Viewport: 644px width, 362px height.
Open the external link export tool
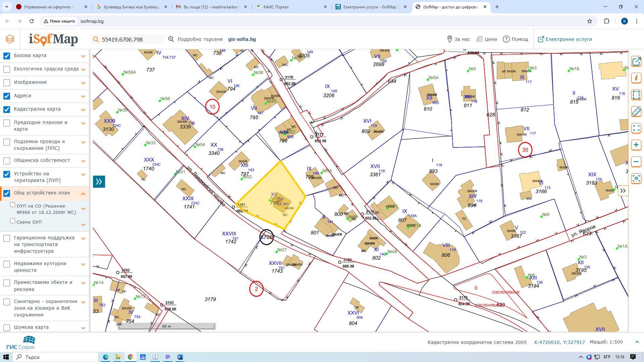point(636,61)
